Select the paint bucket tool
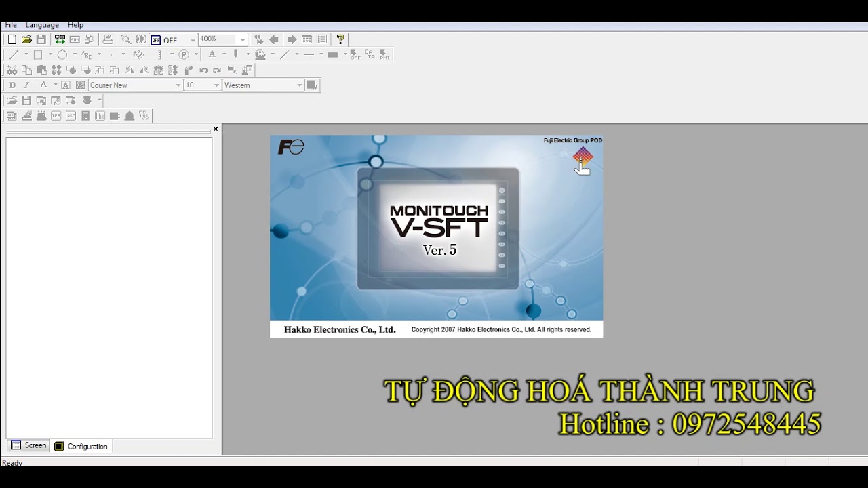 pos(138,54)
